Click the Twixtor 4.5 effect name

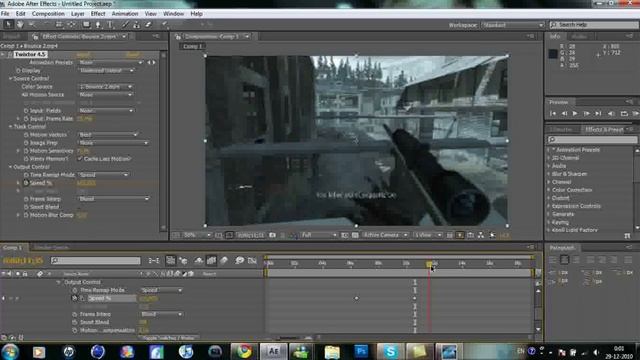[x=31, y=54]
